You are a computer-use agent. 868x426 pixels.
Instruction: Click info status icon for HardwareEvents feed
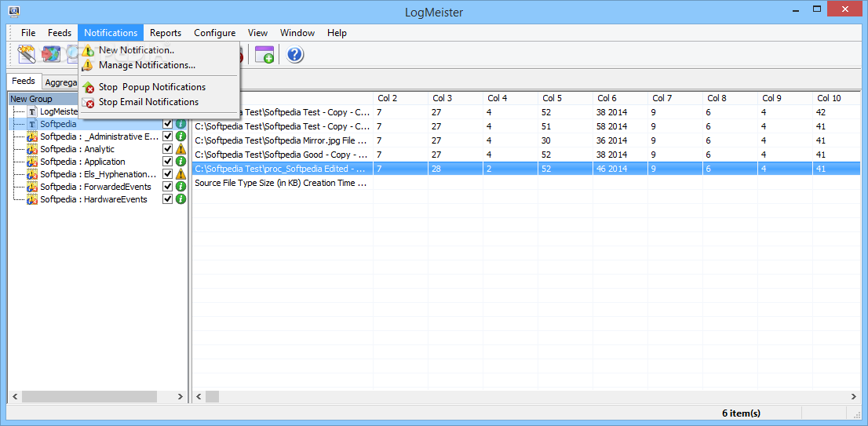[x=181, y=199]
